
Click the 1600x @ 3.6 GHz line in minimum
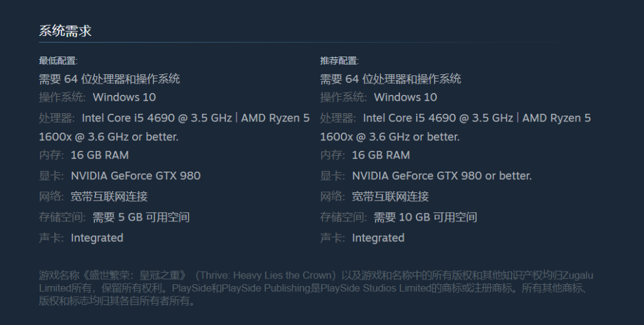click(x=109, y=136)
